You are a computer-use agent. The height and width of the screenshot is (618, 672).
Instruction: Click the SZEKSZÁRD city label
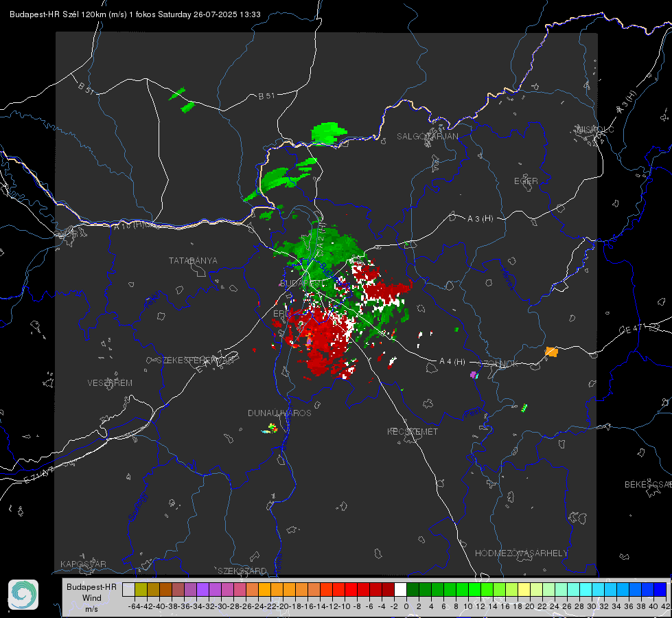point(242,571)
